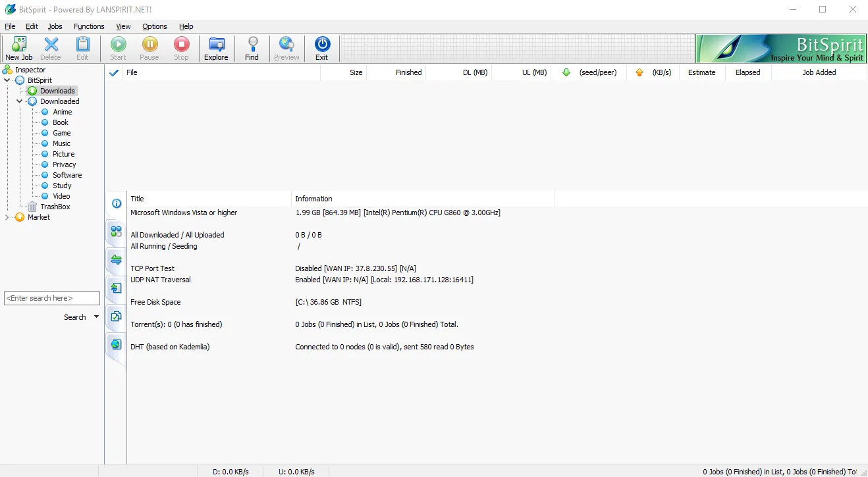Toggle the checkmark column header

tap(114, 72)
